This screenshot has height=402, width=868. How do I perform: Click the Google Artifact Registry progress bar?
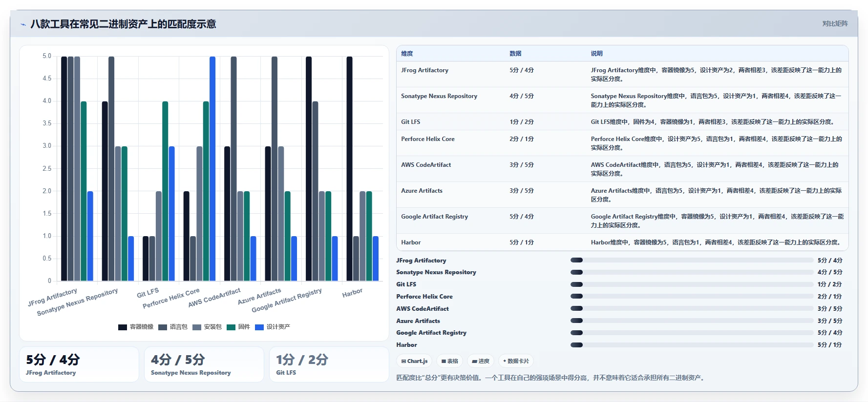[692, 333]
